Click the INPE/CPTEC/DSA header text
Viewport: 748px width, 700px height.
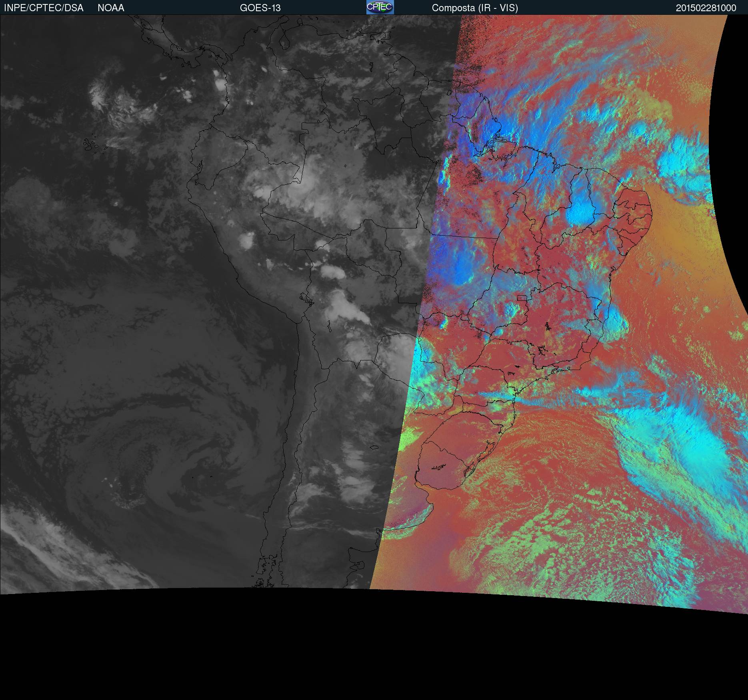(x=44, y=8)
